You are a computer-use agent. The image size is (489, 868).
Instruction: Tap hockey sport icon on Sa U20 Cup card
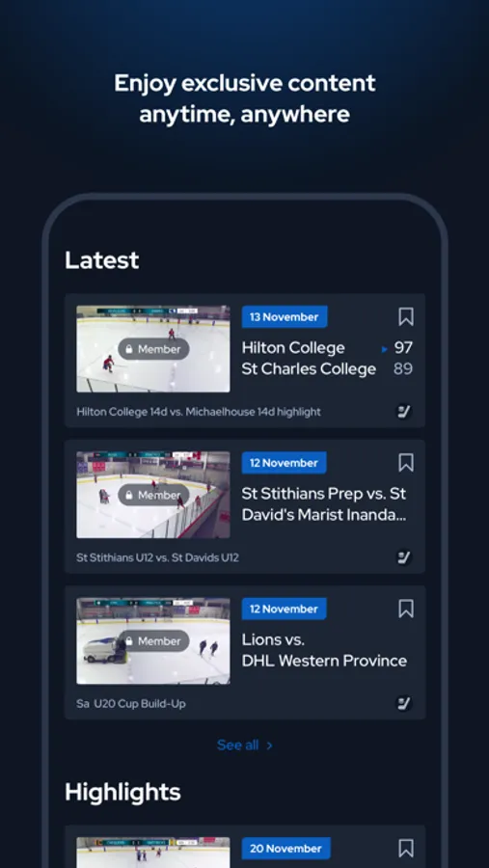click(x=404, y=704)
